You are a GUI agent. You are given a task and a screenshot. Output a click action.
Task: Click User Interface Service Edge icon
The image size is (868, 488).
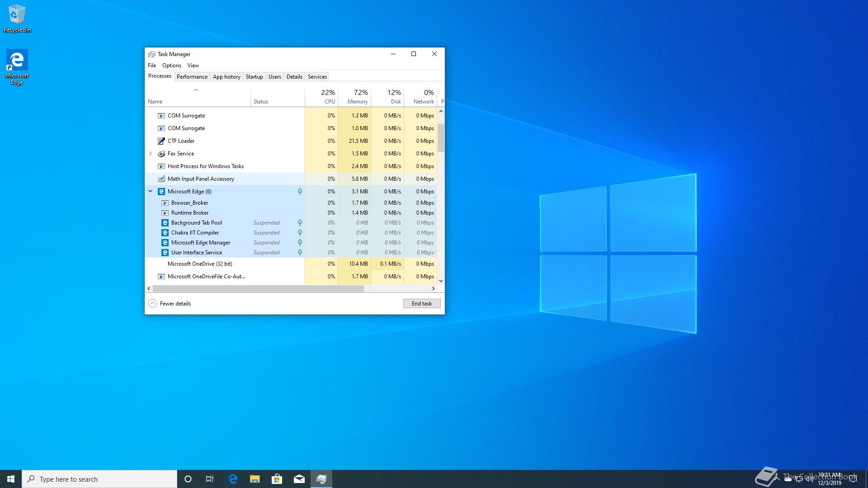[165, 253]
